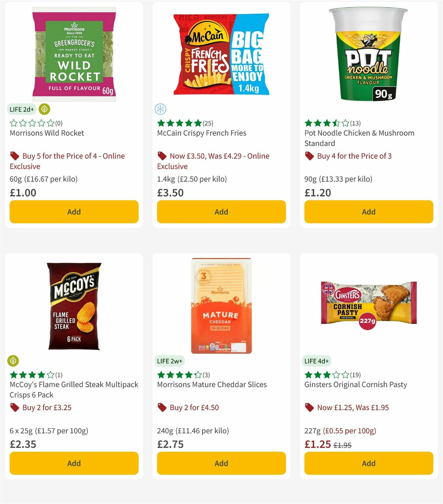Open the McCain Crispy French Fries product page

point(202,133)
